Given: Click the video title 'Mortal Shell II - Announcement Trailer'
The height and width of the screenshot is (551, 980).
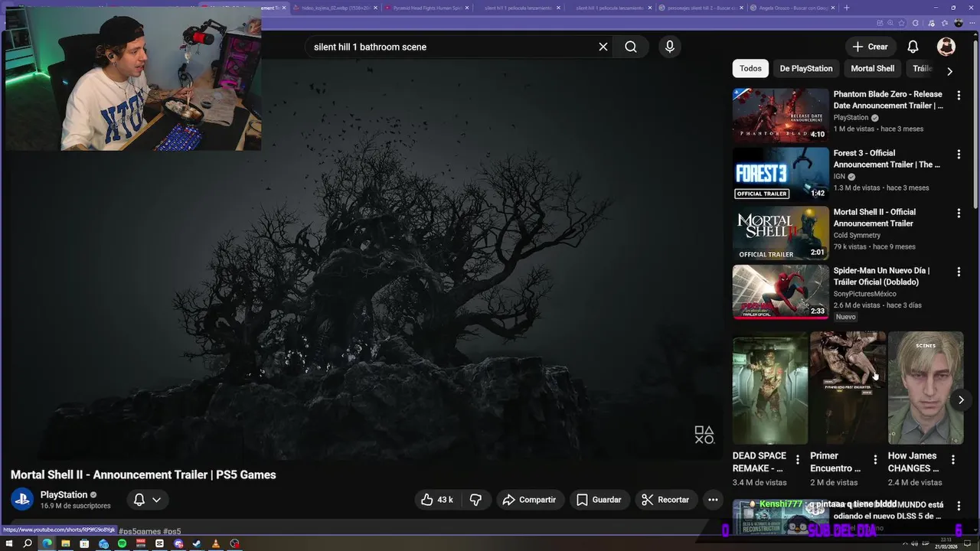Looking at the screenshot, I should (143, 474).
